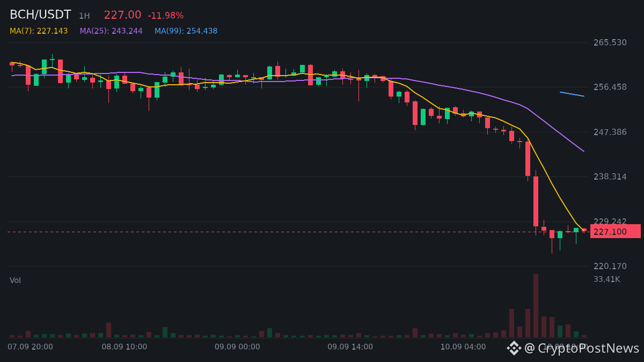Click the CryptoPostNews watermark text
Screen dimensions: 644x362
click(x=582, y=348)
